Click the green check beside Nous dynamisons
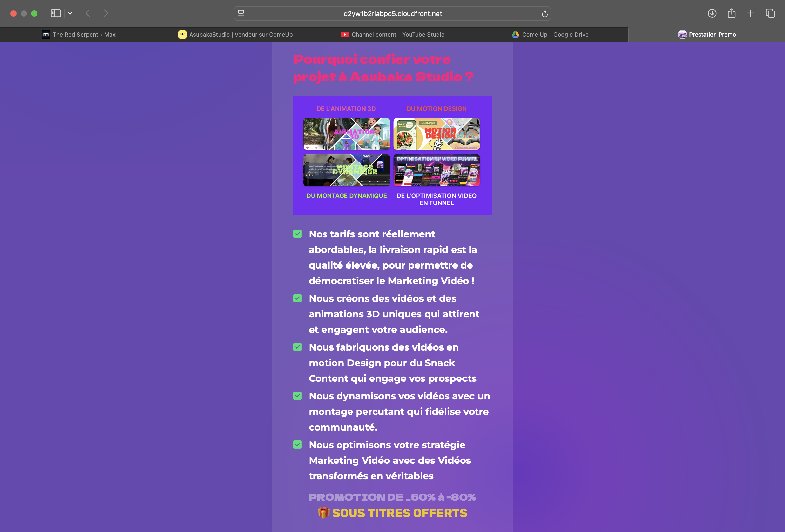Screen dimensions: 785x532 [x=297, y=396]
